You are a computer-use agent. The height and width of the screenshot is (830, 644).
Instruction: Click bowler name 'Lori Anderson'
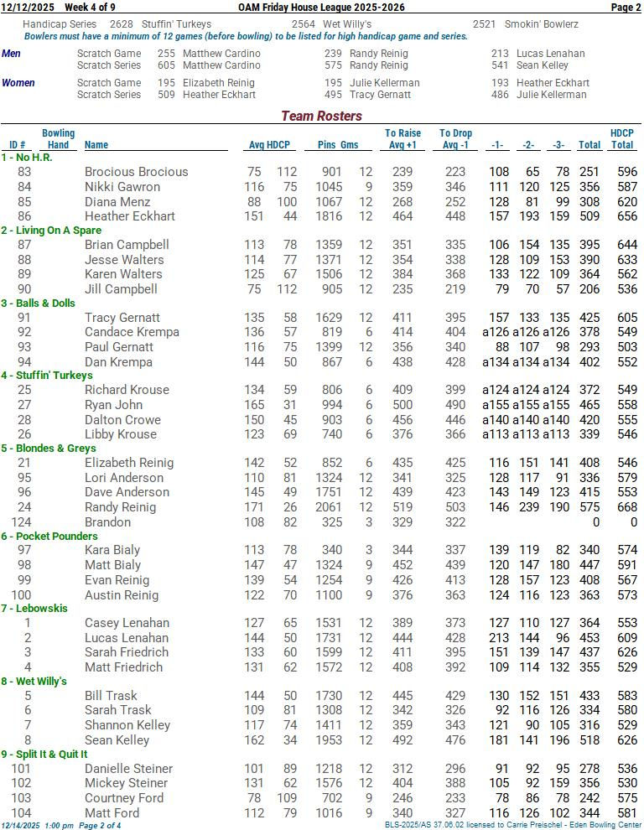124,478
